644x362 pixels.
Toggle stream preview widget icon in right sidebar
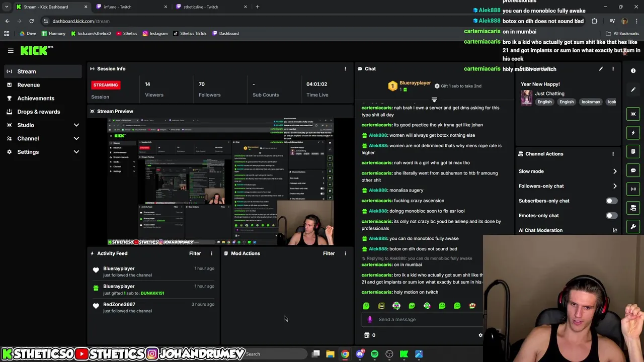tap(633, 114)
